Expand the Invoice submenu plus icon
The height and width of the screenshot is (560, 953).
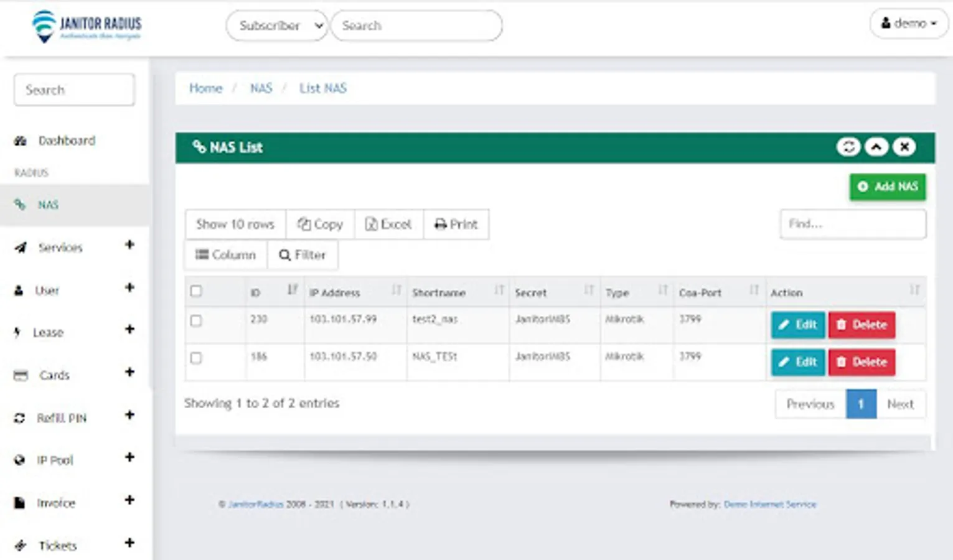[x=129, y=500]
